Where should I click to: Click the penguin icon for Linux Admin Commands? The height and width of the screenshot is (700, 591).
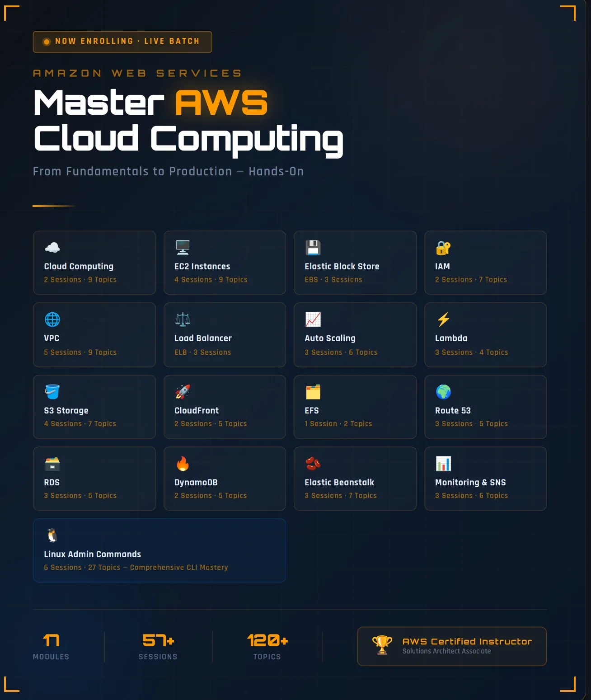(x=52, y=536)
